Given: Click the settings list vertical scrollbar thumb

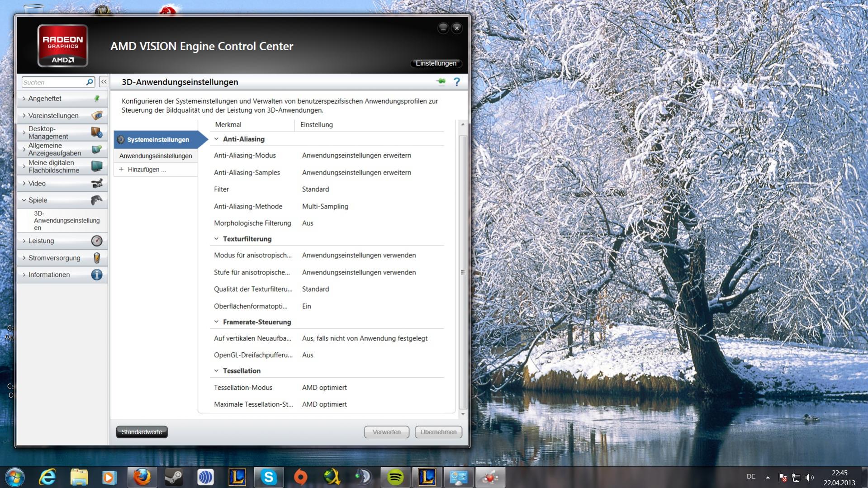Looking at the screenshot, I should pos(462,272).
